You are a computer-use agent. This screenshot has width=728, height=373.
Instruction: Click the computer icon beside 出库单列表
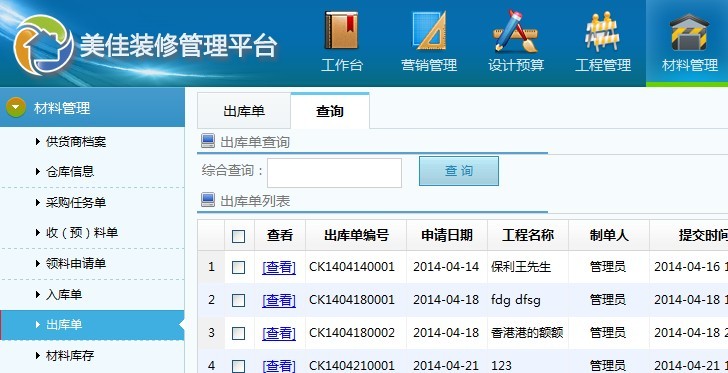click(208, 200)
